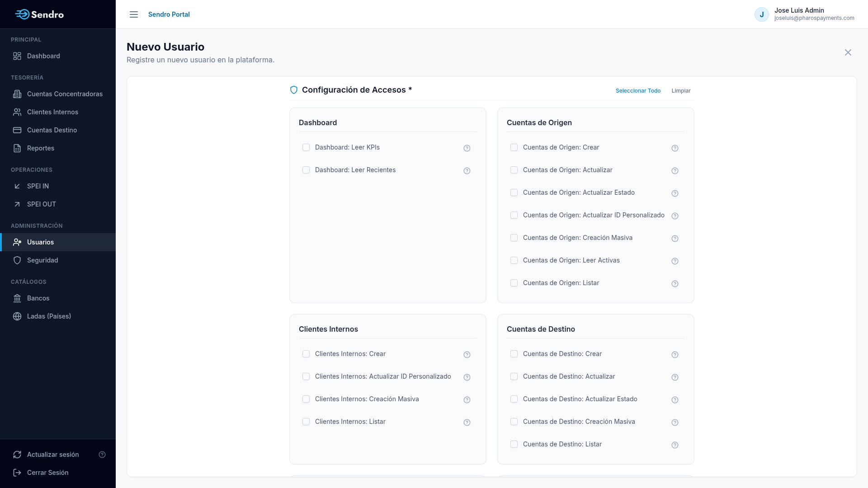Show help for Cuentas de Destino: Crear
This screenshot has width=868, height=488.
pos(675,355)
